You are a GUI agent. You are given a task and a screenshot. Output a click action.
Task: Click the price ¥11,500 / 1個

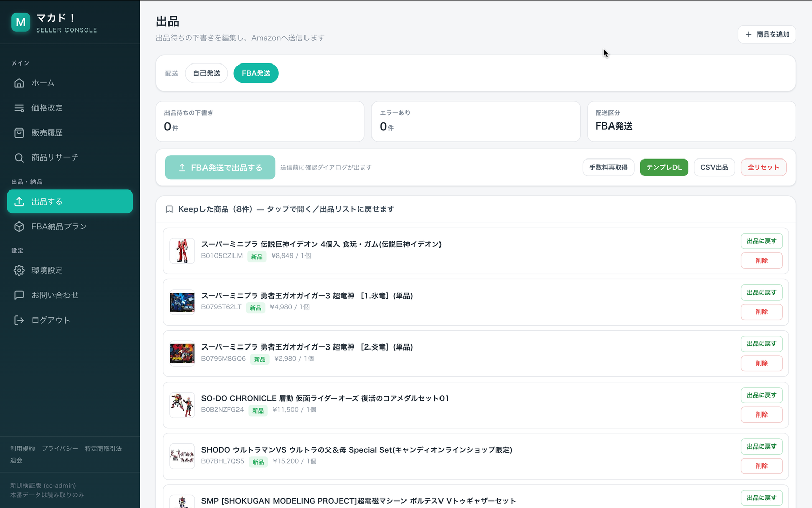[294, 410]
